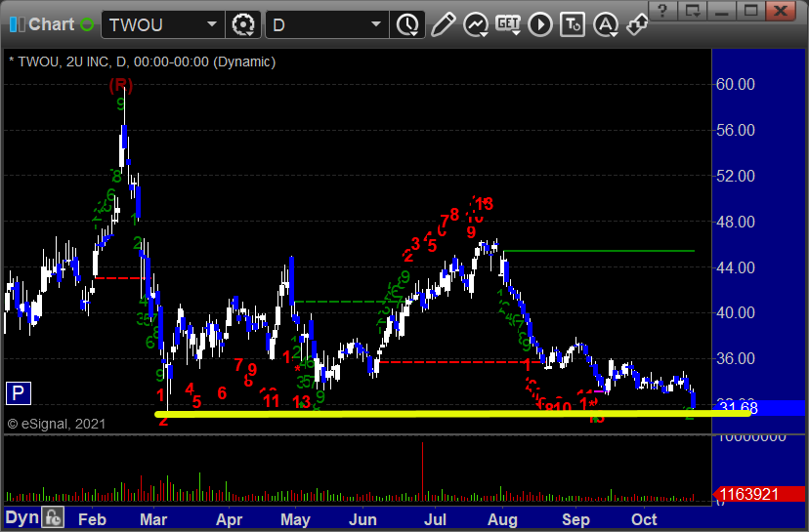The width and height of the screenshot is (809, 532).
Task: Click the 56.00 price axis label
Action: 735,130
